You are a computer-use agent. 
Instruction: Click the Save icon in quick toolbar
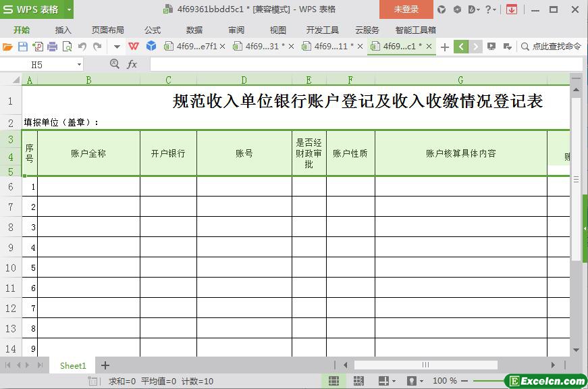[x=23, y=47]
